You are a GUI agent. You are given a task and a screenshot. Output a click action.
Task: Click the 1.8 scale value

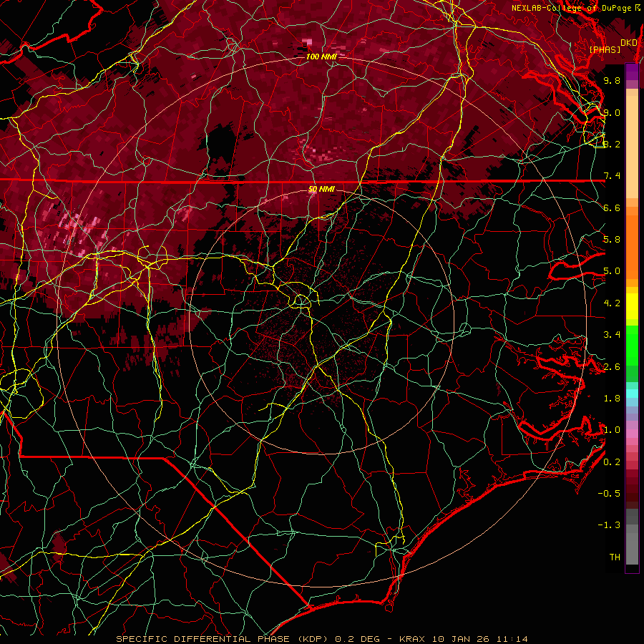[x=612, y=399]
